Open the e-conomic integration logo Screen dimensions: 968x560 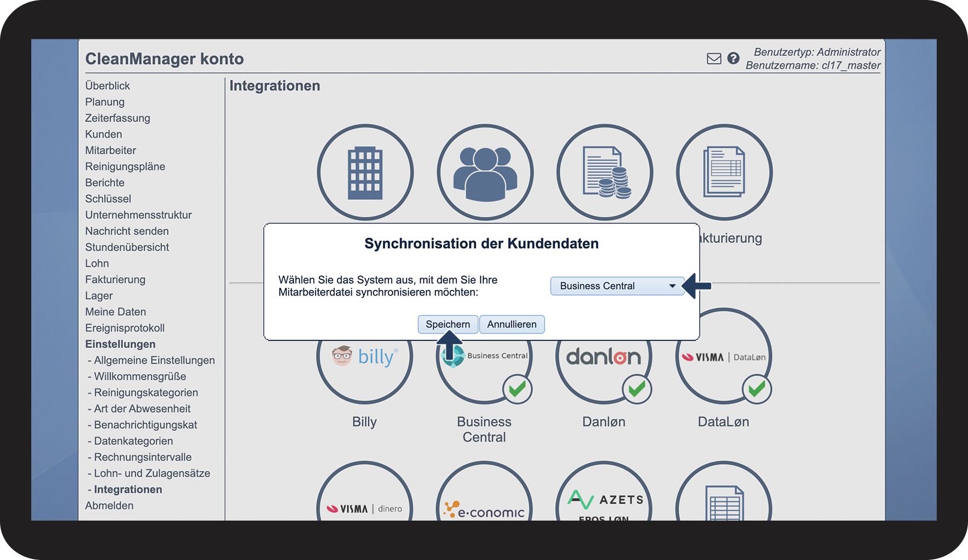(484, 509)
